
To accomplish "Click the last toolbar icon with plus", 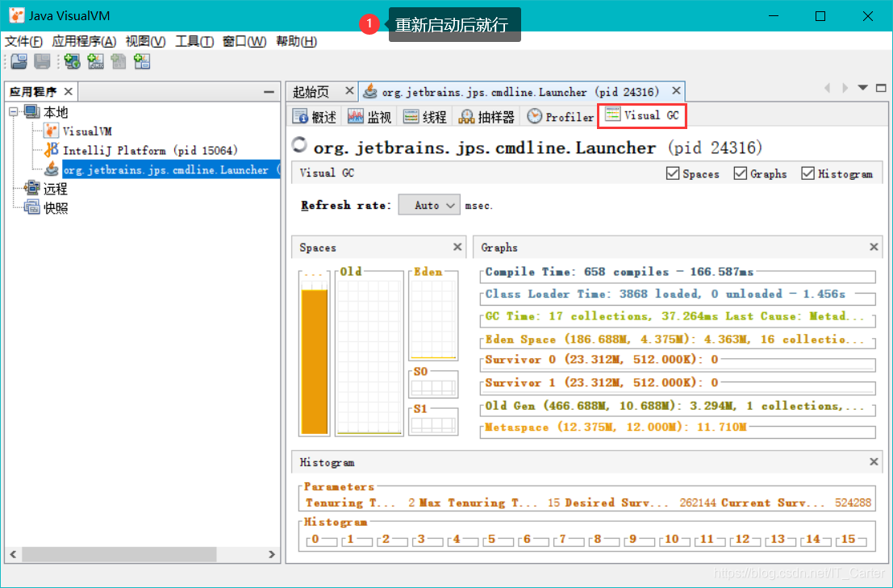I will (142, 61).
